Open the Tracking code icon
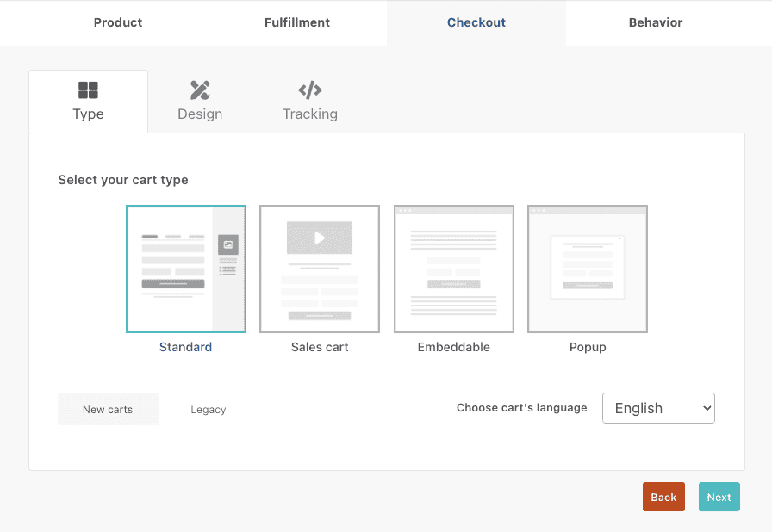This screenshot has width=772, height=532. pyautogui.click(x=309, y=88)
